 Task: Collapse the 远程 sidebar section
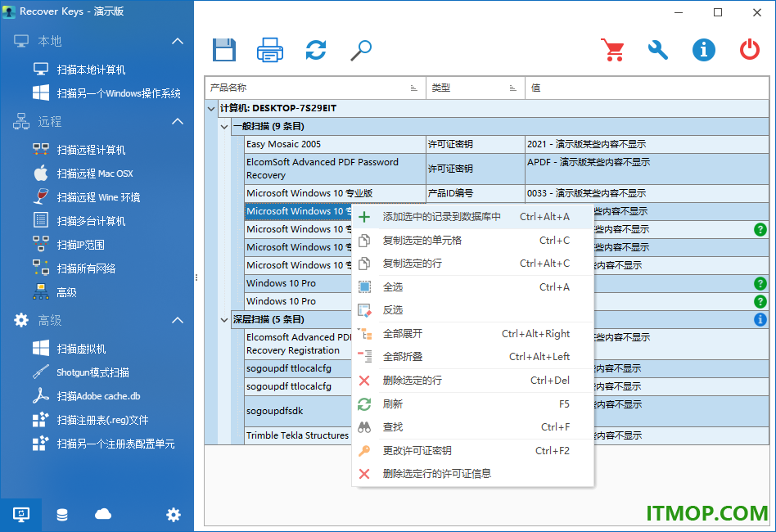177,121
